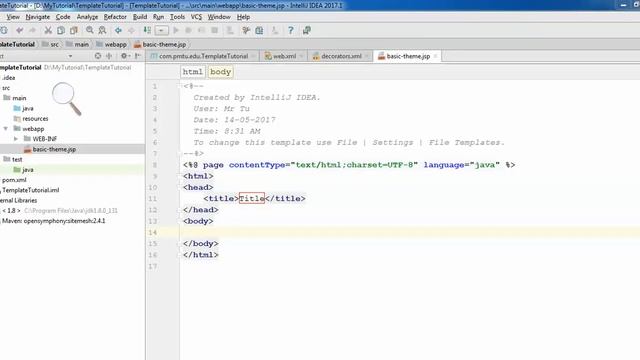Click the body breadcrumb in the editor
The image size is (640, 360).
(x=220, y=72)
